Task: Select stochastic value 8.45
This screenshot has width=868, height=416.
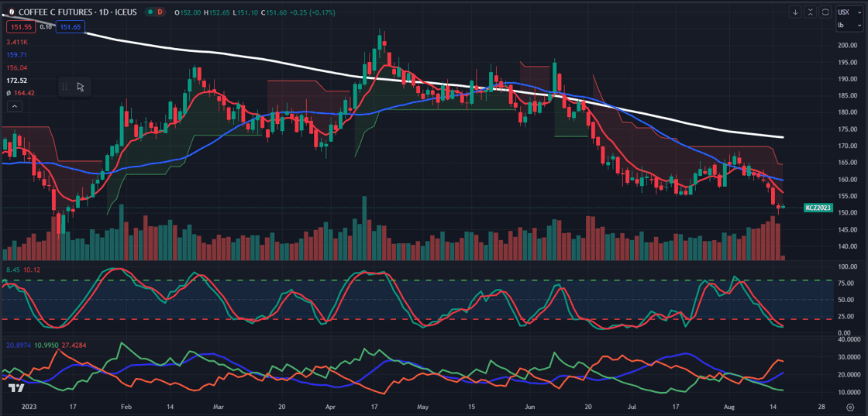Action: 12,270
